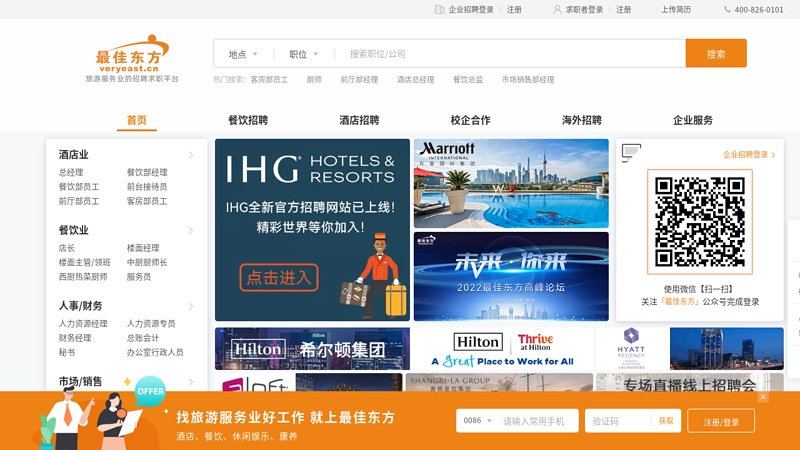Open the 酒店招聘 tab
800x450 pixels.
point(359,120)
